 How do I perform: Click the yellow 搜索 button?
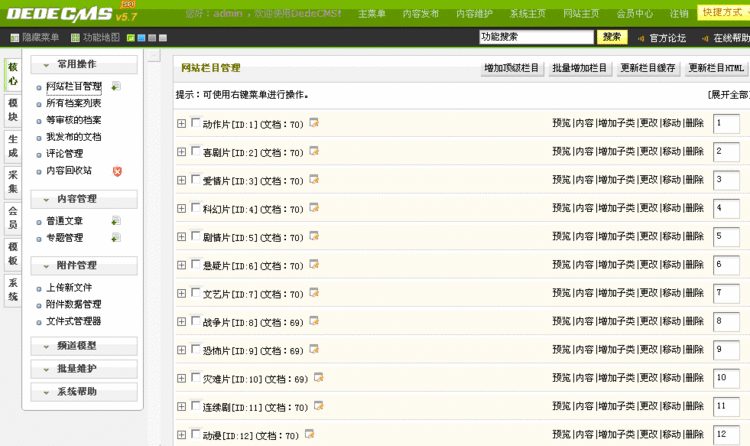(x=612, y=37)
